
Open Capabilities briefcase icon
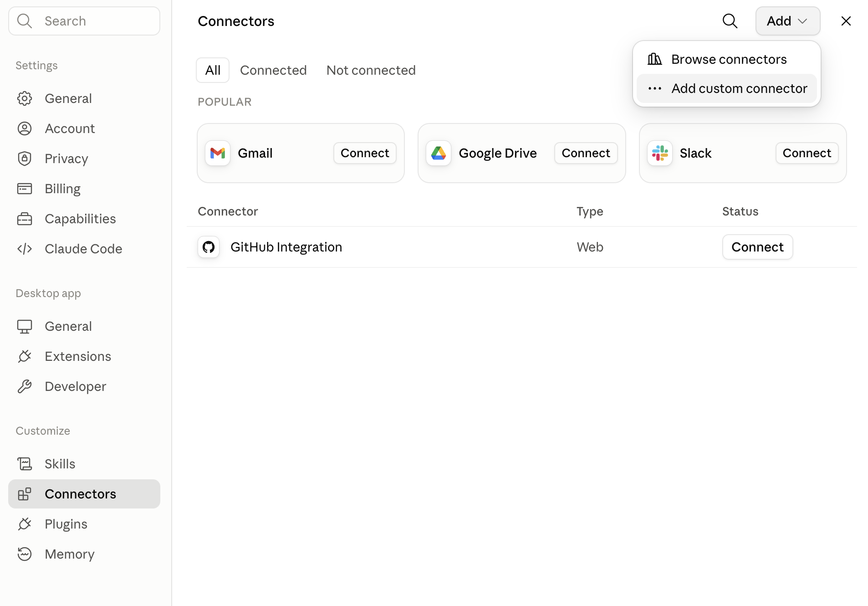tap(25, 219)
